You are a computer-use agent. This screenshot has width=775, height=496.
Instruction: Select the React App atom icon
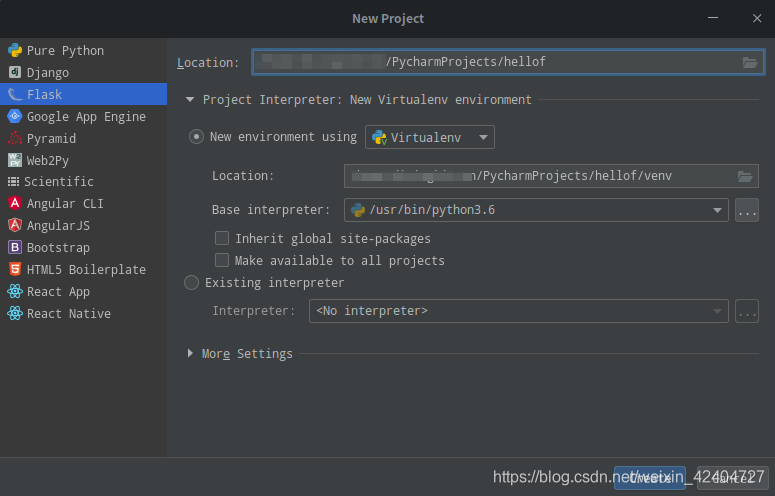coord(15,291)
